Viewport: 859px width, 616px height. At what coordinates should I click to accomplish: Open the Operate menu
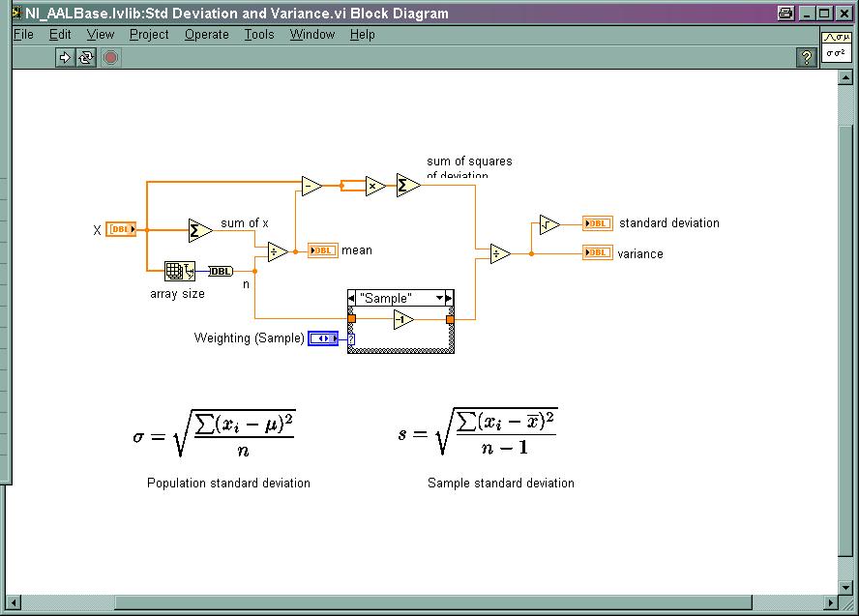click(207, 35)
